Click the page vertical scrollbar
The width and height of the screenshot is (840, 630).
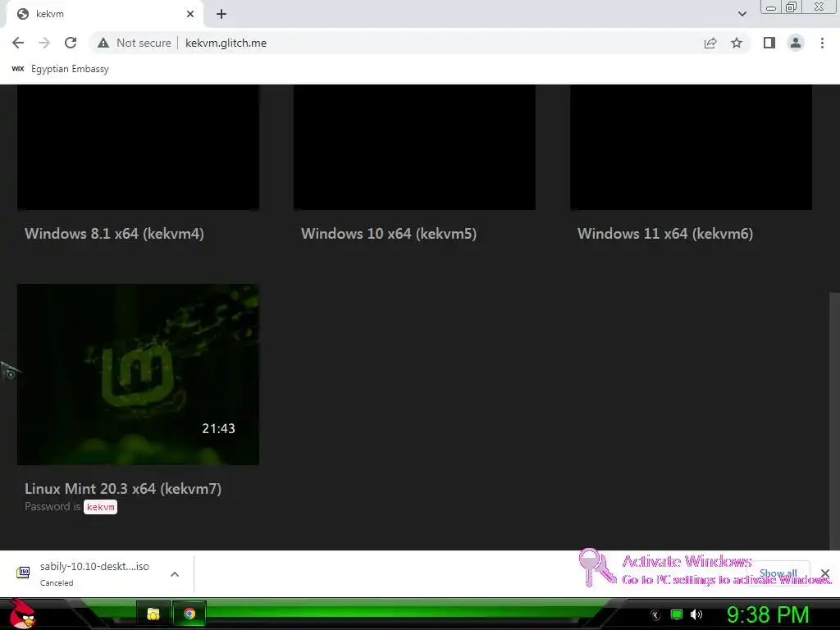(834, 419)
